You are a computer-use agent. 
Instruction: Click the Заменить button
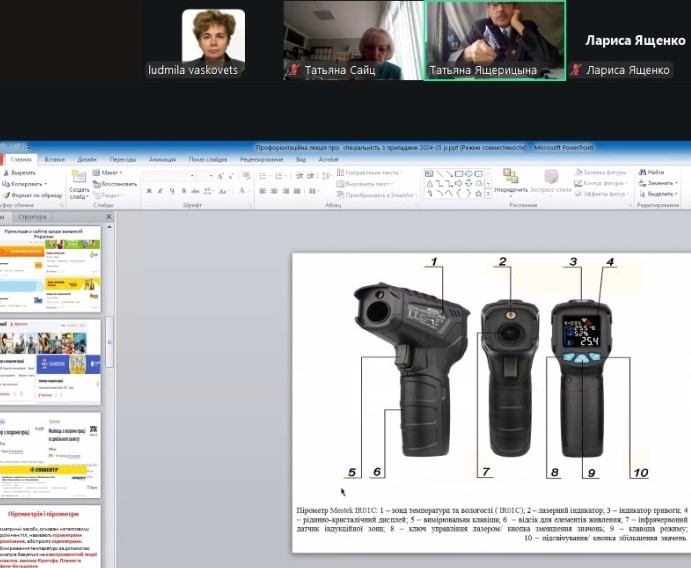pyautogui.click(x=661, y=183)
